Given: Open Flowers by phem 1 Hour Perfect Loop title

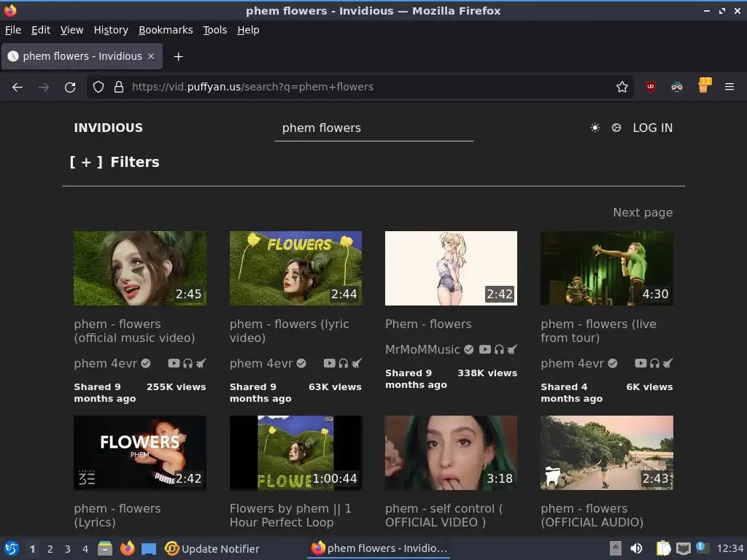Looking at the screenshot, I should (290, 516).
